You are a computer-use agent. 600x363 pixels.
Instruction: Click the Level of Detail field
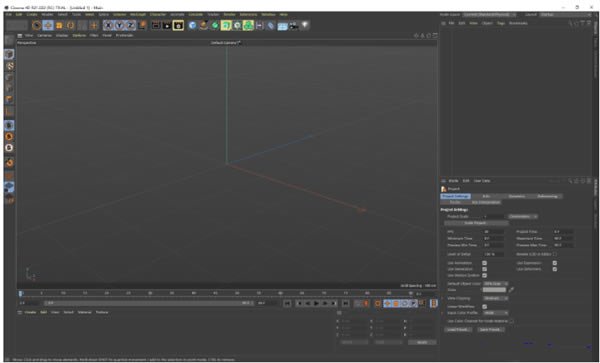point(494,254)
